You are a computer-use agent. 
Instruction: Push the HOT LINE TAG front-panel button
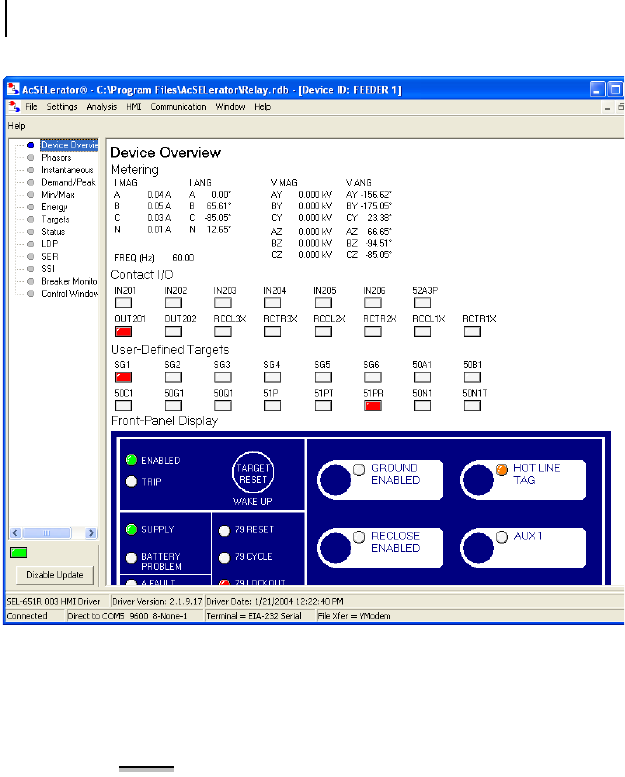(x=478, y=480)
